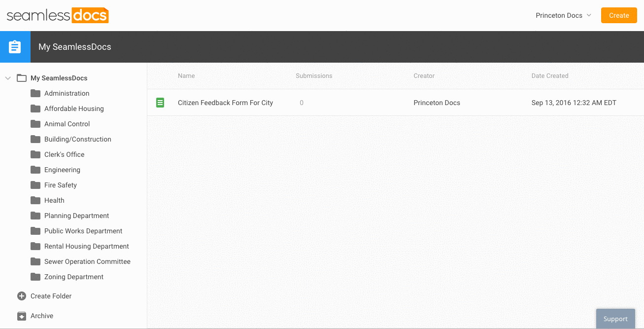Image resolution: width=644 pixels, height=329 pixels.
Task: Click the Planning Department folder icon
Action: pos(35,216)
